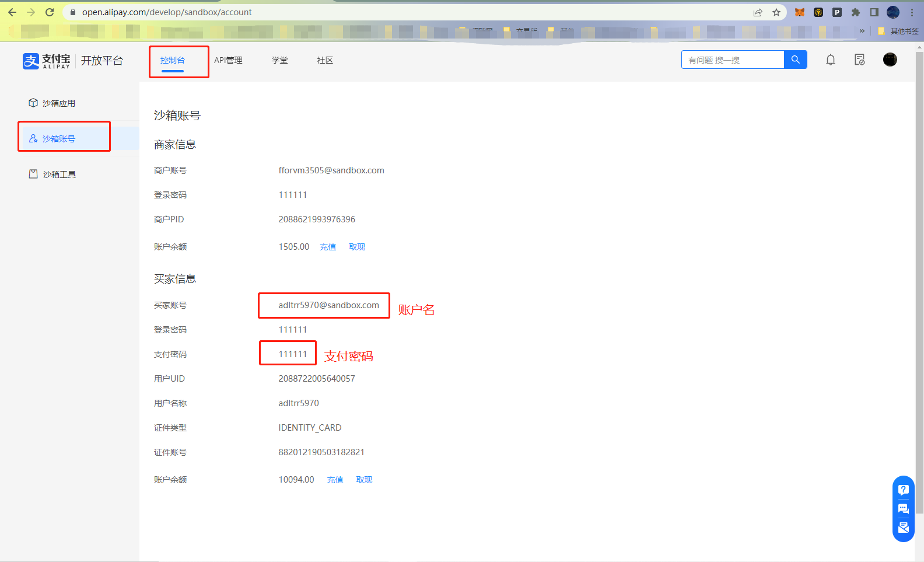Go back in browser history

(x=12, y=12)
